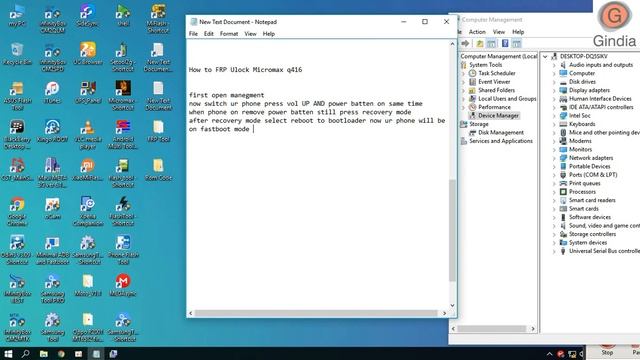Open the Xperia Companion shortcut

tap(87, 212)
